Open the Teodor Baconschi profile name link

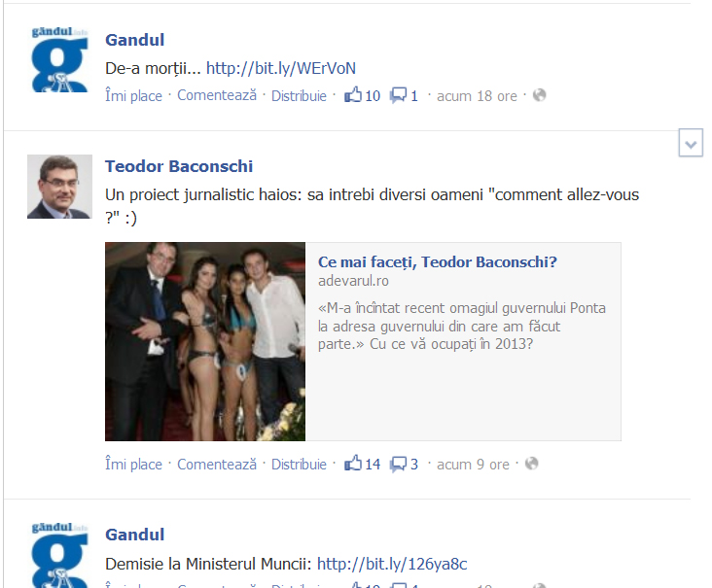(179, 166)
